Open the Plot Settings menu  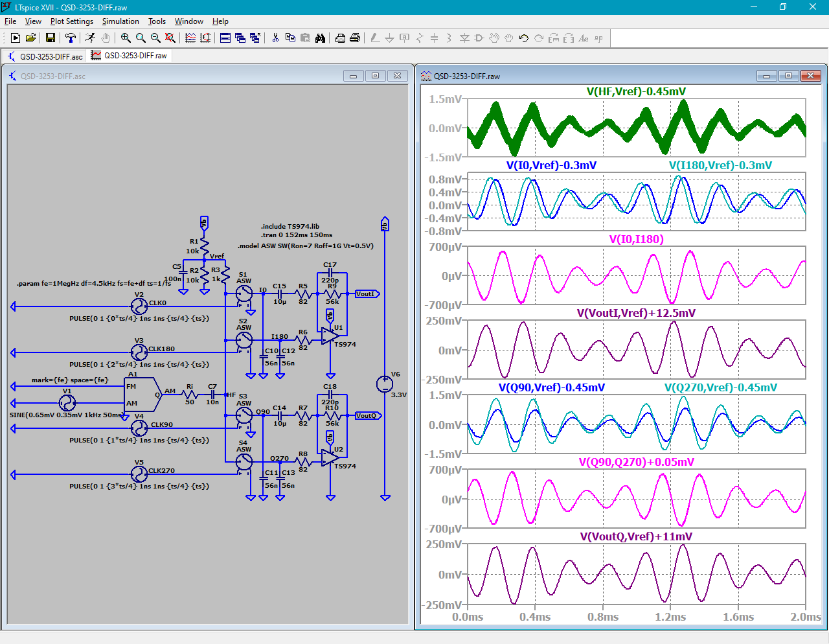72,21
